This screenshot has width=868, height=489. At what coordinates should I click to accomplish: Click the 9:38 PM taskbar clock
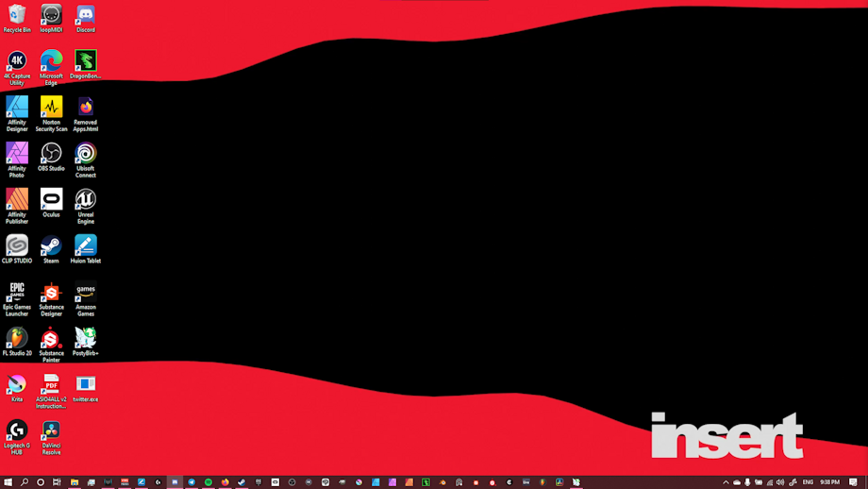(x=829, y=482)
